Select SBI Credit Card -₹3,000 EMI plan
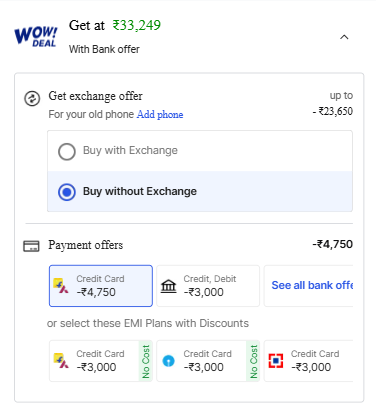The width and height of the screenshot is (376, 406). (x=208, y=361)
